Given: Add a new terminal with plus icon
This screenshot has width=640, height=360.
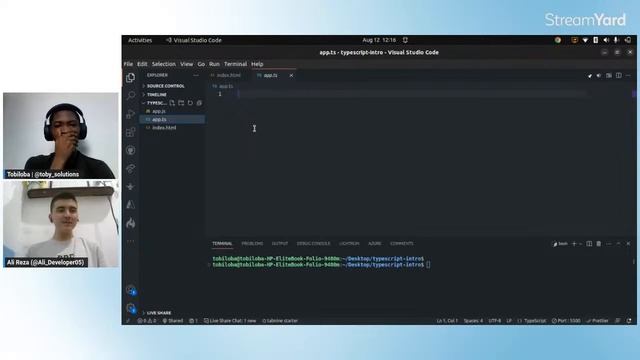Looking at the screenshot, I should tap(574, 244).
